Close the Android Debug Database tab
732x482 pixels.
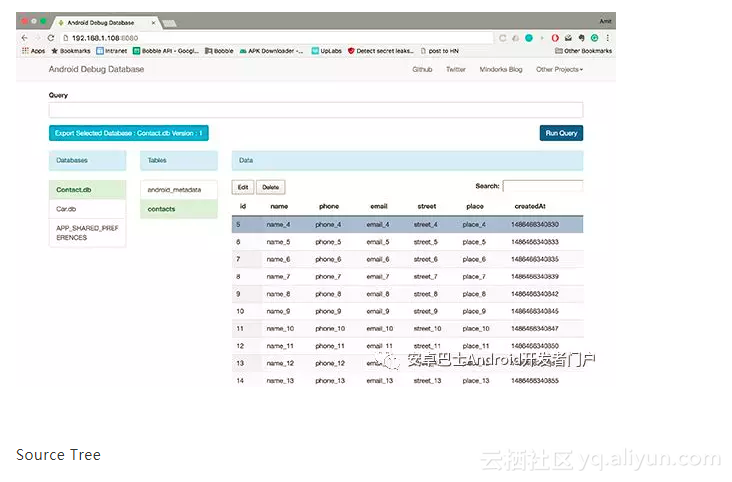click(x=153, y=22)
